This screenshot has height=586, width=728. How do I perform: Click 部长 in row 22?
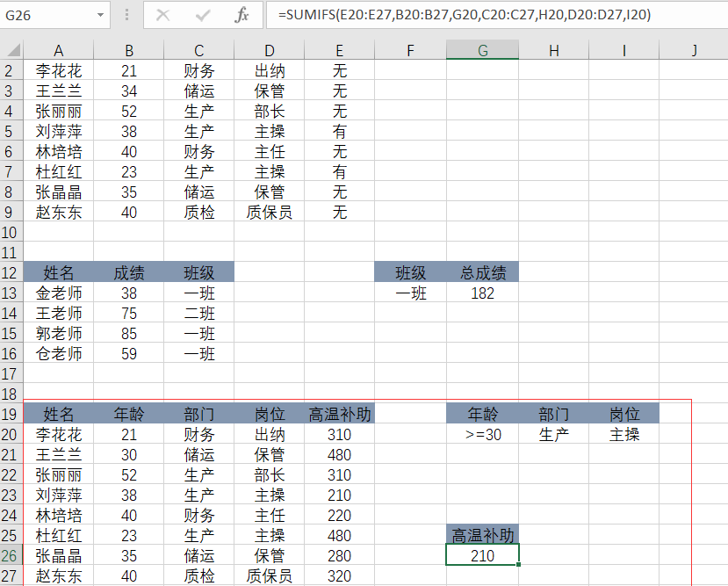pyautogui.click(x=270, y=475)
